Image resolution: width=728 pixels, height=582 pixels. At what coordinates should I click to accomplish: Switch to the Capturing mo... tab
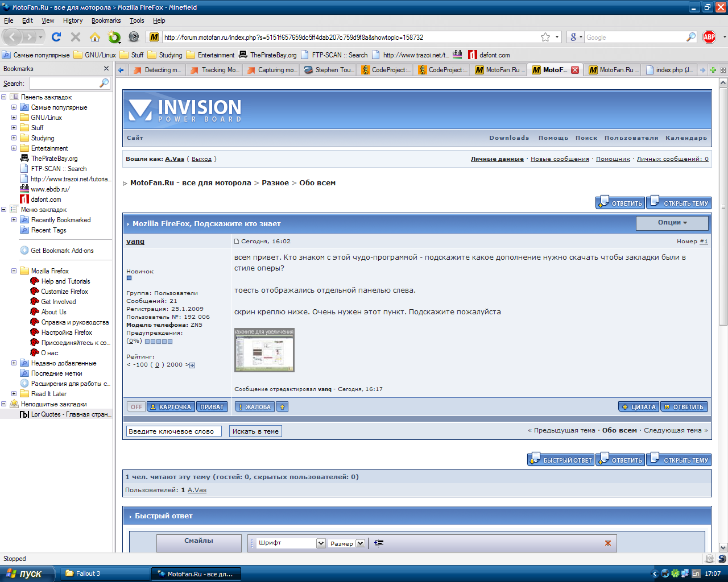click(271, 70)
